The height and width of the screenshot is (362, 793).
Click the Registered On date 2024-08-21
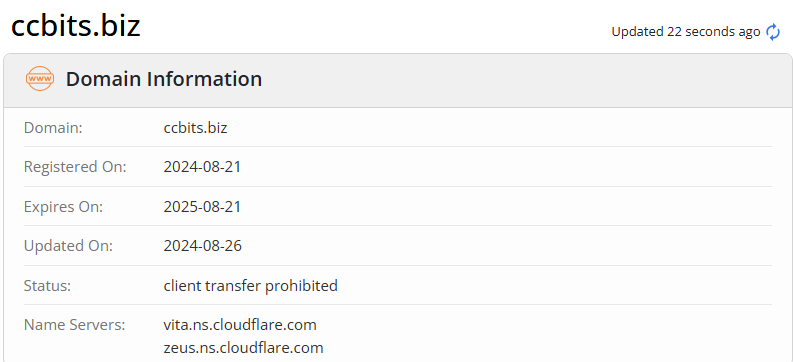click(202, 167)
